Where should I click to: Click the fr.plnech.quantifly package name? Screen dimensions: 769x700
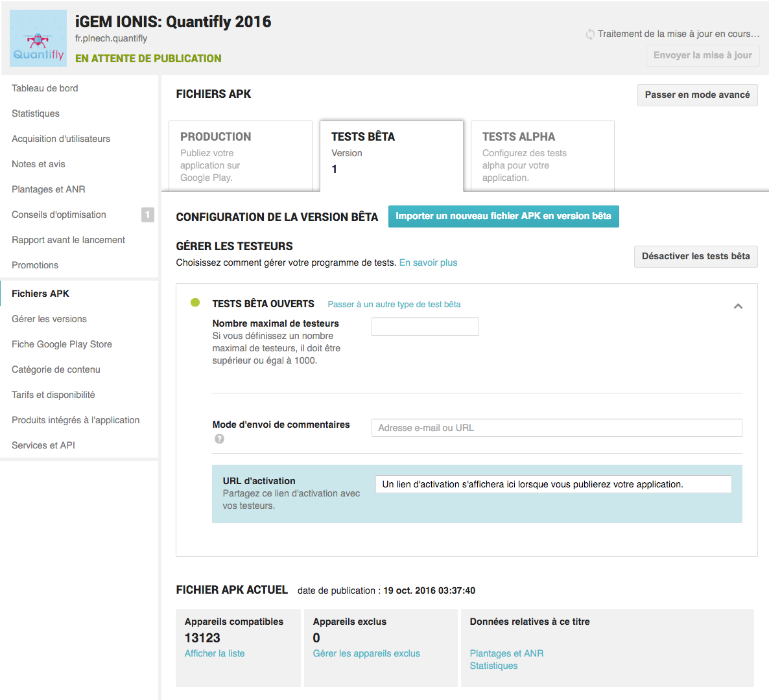111,38
